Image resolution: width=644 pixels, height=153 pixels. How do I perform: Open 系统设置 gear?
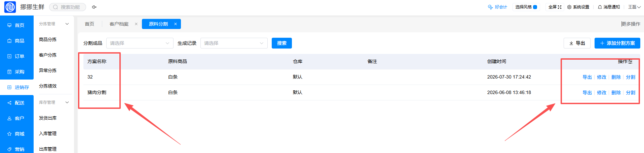coord(578,7)
